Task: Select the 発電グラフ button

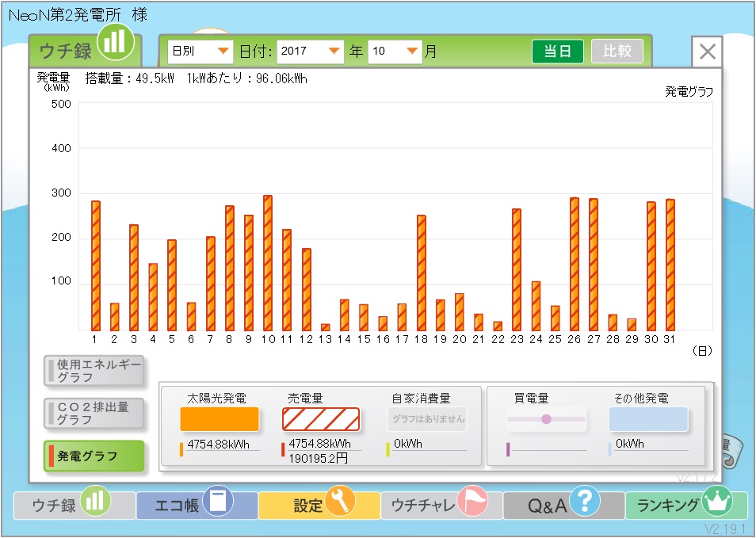Action: tap(94, 456)
